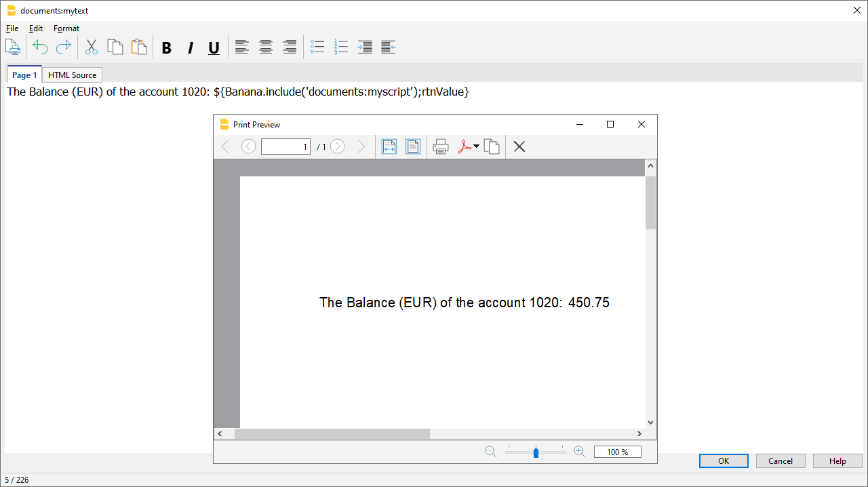868x487 pixels.
Task: Increase paragraph indent
Action: tap(365, 47)
